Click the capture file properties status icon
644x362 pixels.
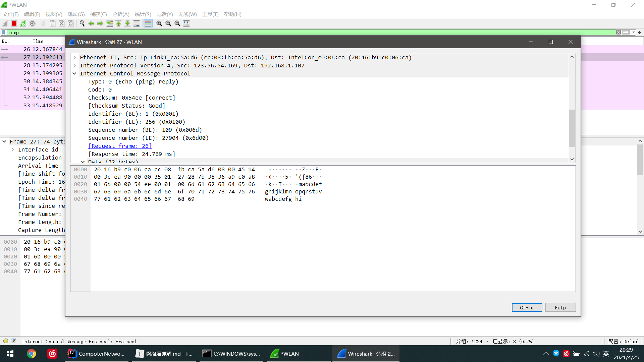[14, 341]
